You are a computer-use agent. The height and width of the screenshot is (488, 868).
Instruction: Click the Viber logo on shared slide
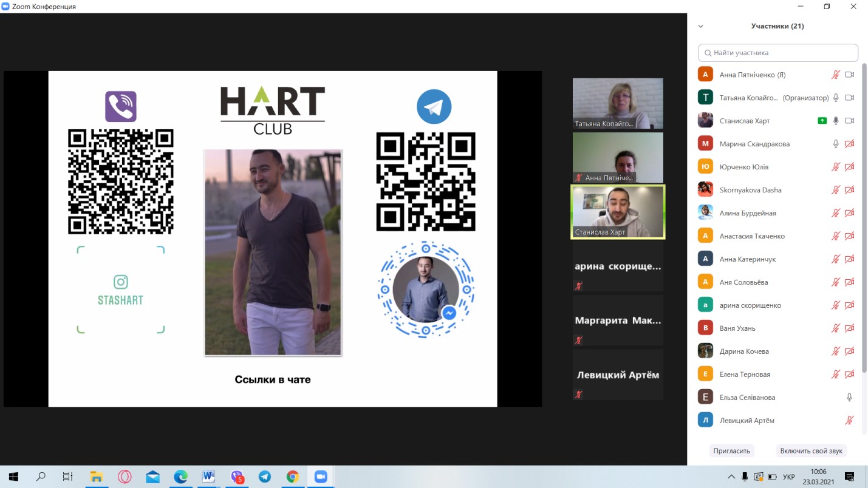121,106
